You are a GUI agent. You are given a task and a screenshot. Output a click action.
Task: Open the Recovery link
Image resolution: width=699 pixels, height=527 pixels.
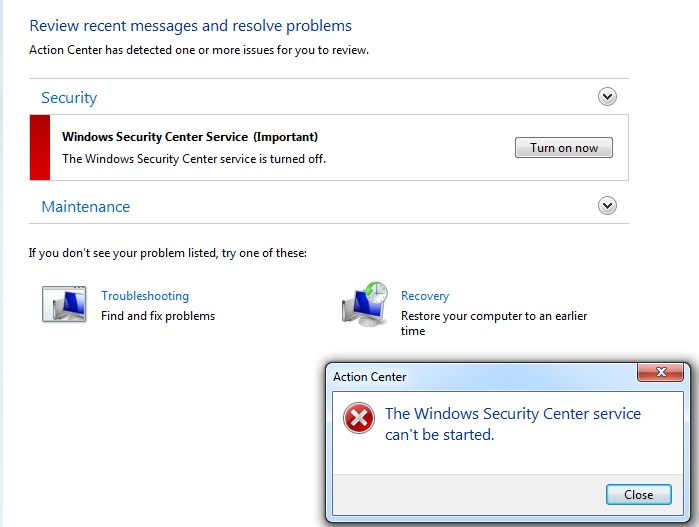point(425,296)
